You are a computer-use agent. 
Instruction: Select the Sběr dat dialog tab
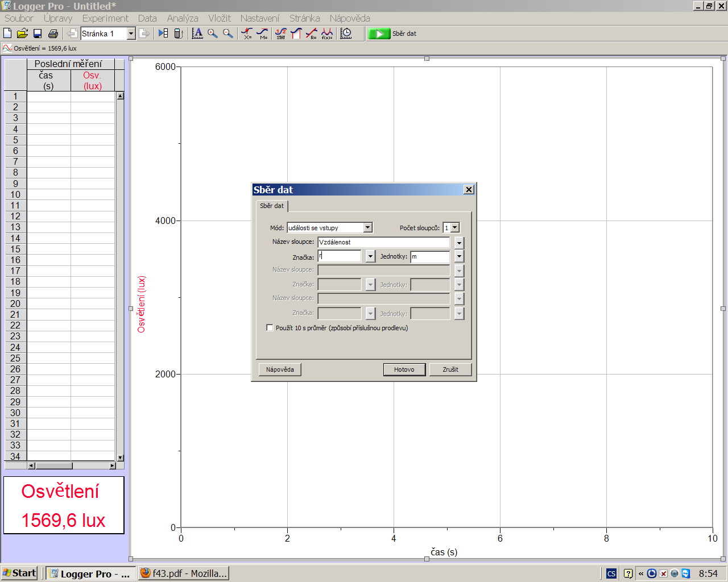point(272,206)
